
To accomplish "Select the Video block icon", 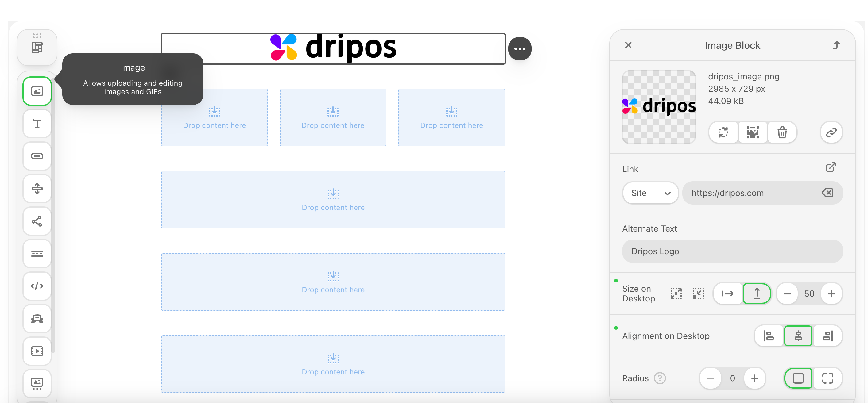I will click(37, 351).
